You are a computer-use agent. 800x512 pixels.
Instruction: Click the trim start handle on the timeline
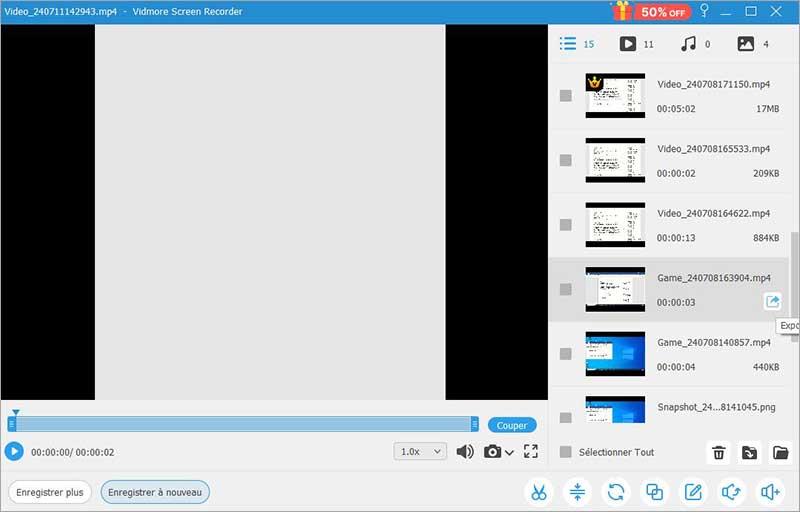click(12, 424)
